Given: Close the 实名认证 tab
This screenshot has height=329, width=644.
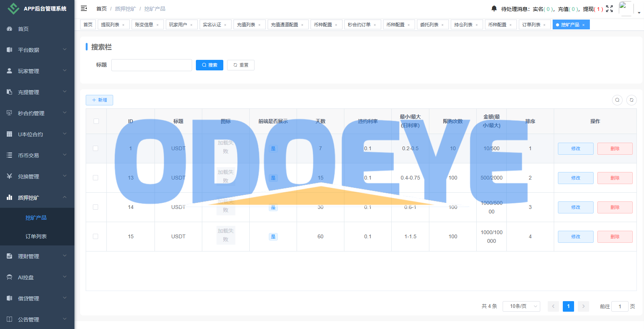Looking at the screenshot, I should [x=225, y=25].
